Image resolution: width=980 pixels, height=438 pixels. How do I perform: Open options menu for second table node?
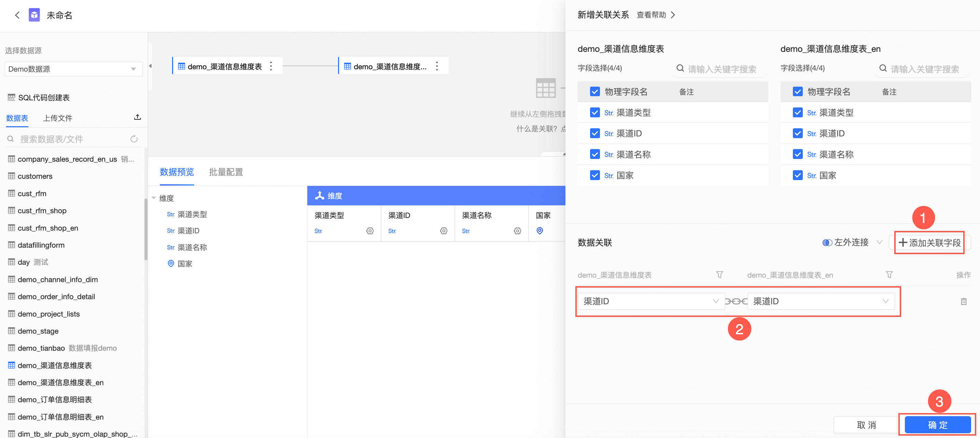[437, 66]
